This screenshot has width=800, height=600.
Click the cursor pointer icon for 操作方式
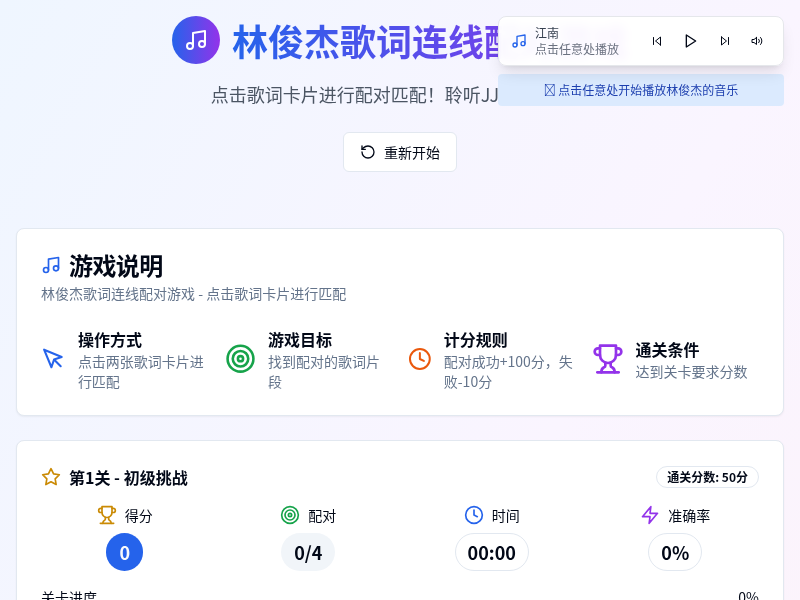(53, 358)
